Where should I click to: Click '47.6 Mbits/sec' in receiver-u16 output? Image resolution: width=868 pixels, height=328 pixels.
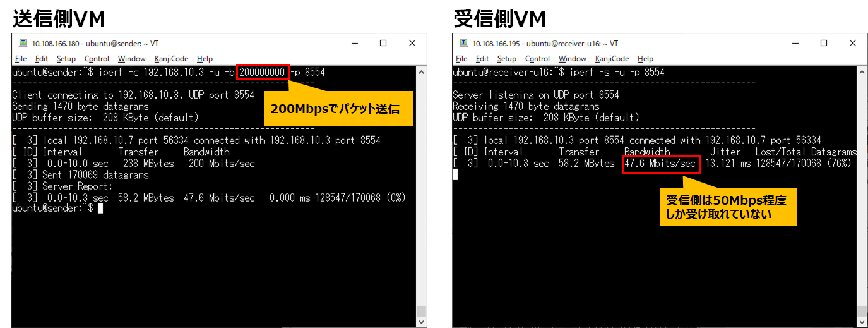point(660,164)
